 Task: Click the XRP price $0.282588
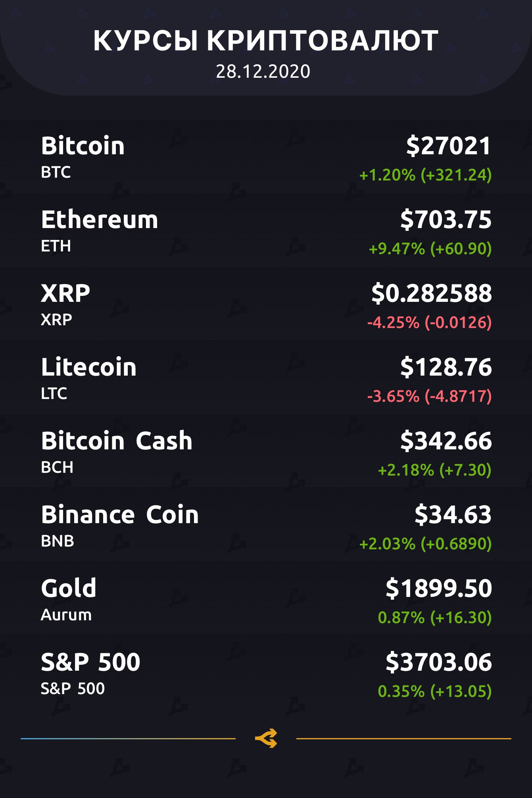[x=431, y=293]
